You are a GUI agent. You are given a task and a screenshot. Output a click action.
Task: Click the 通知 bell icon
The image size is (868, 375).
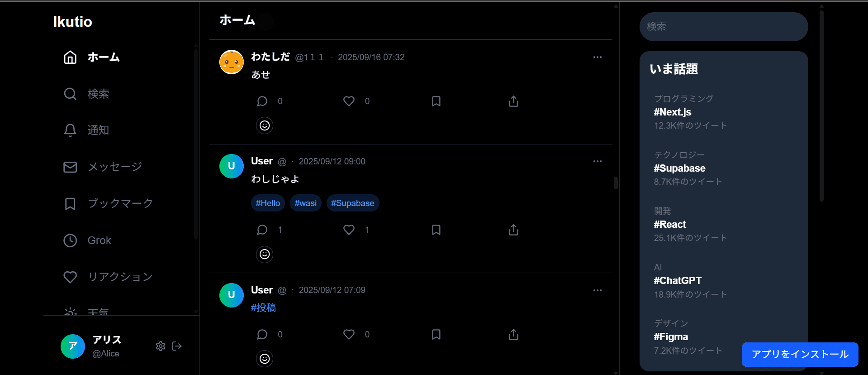[x=70, y=130]
